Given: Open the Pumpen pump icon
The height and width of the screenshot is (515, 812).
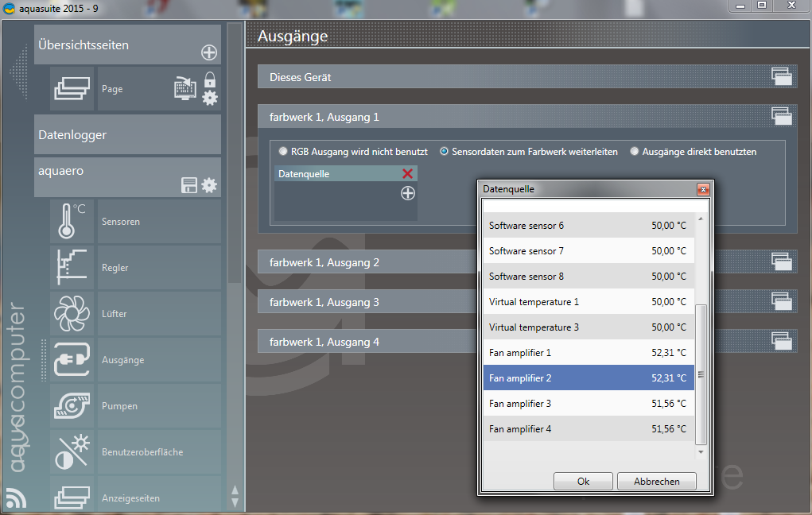Looking at the screenshot, I should pos(72,406).
